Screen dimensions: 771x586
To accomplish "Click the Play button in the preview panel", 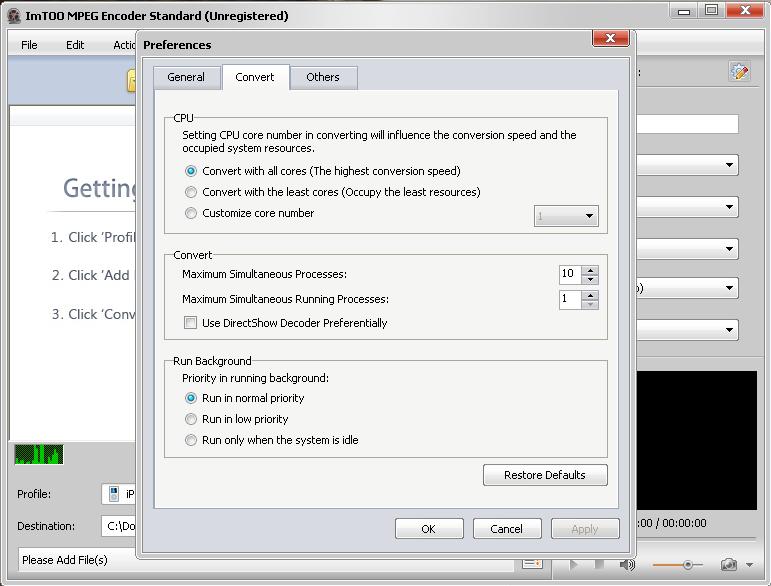I will click(573, 564).
